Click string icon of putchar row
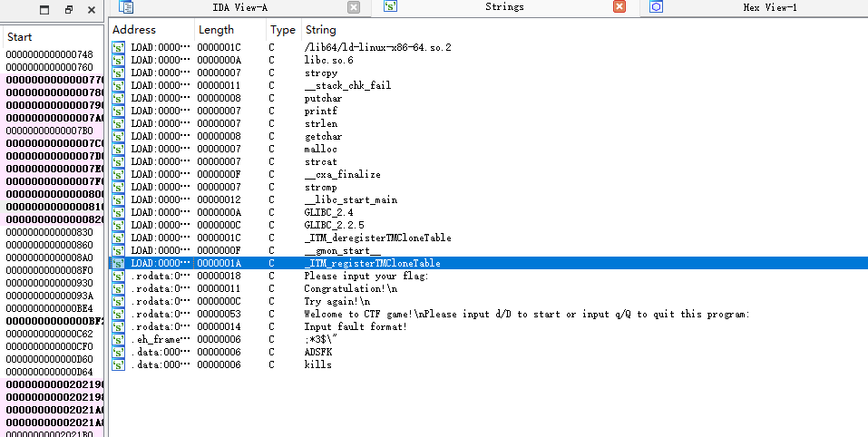The width and height of the screenshot is (868, 437). (119, 99)
